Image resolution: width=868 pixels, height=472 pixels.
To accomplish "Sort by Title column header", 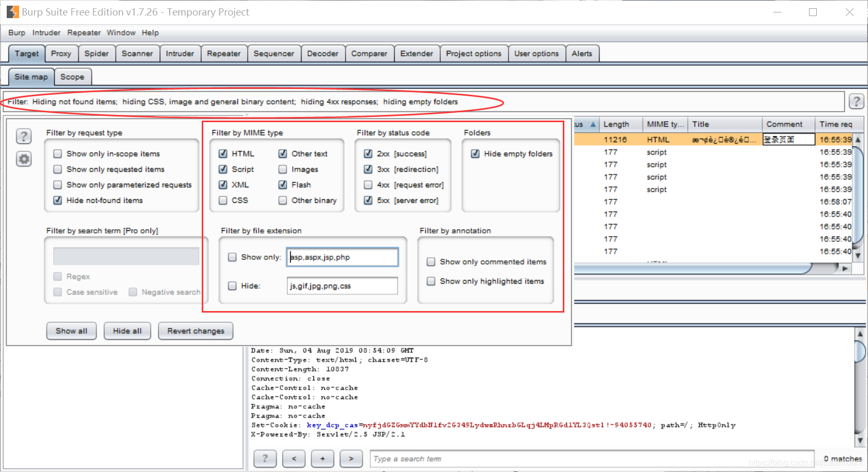I will [x=725, y=124].
